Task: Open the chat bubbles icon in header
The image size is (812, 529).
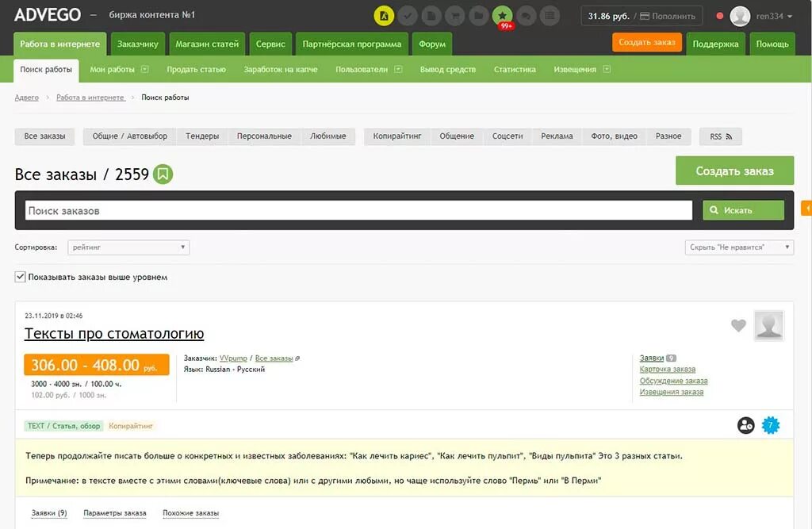Action: (x=527, y=16)
